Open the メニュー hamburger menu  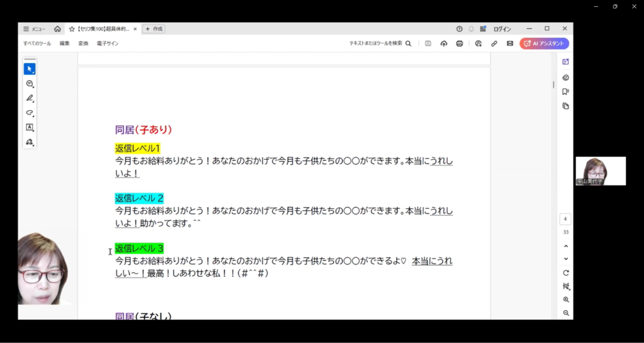point(34,29)
